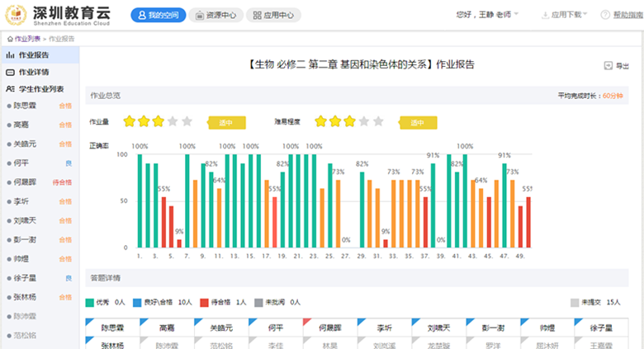Click the Shenzhen Education Cloud logo
644x349 pixels.
[58, 15]
